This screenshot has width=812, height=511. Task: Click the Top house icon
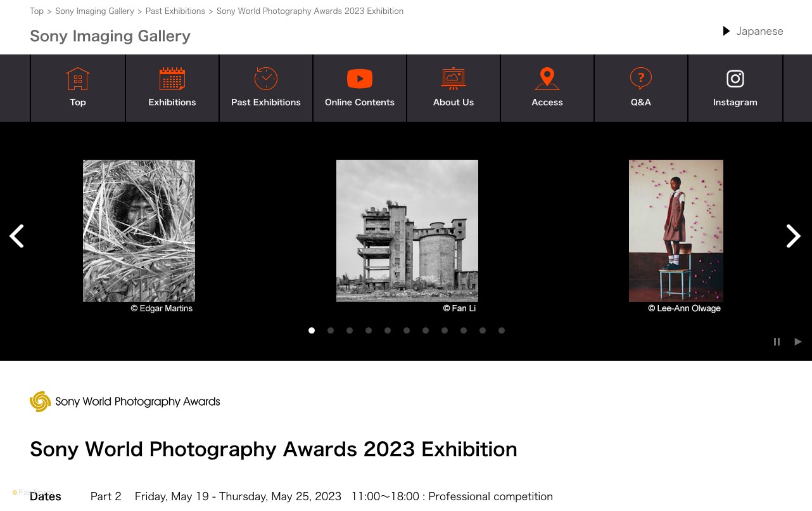pyautogui.click(x=78, y=79)
